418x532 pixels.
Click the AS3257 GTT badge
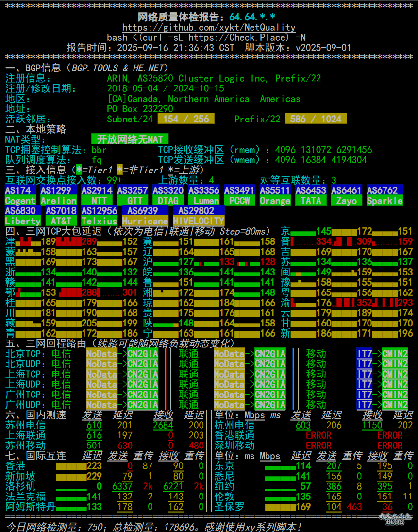pos(133,195)
